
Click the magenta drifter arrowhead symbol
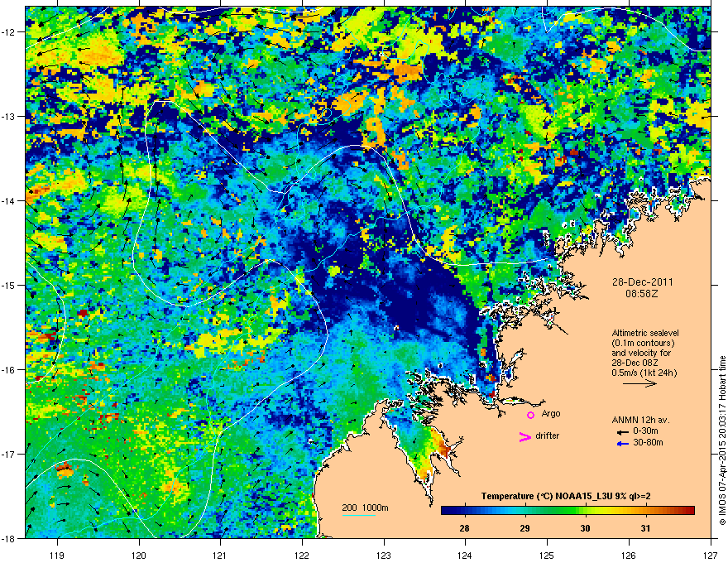(524, 436)
